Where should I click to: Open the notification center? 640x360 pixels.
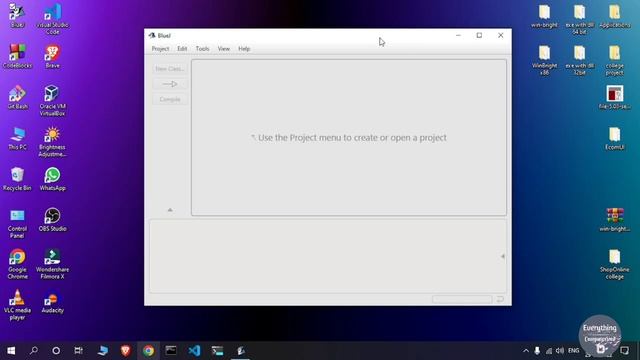point(624,351)
